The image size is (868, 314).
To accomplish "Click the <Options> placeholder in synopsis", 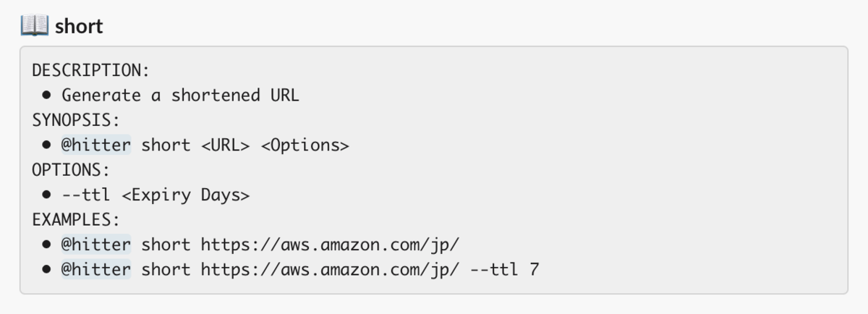I will tap(305, 145).
